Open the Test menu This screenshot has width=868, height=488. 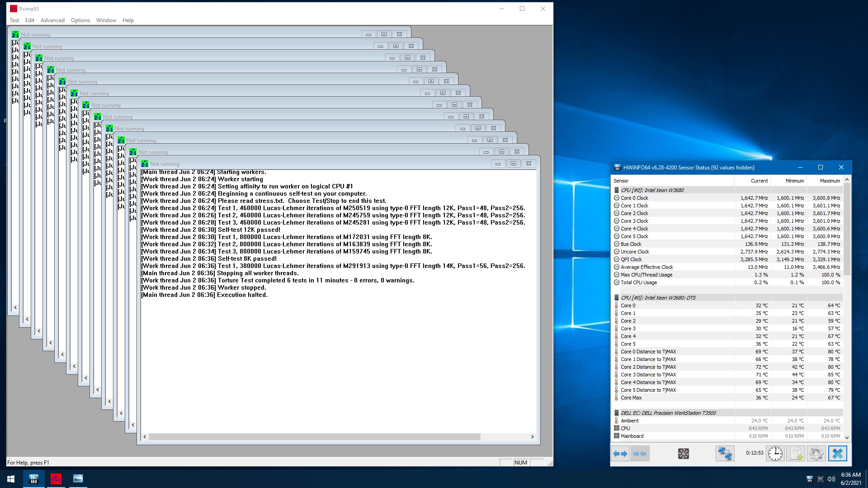coord(14,20)
